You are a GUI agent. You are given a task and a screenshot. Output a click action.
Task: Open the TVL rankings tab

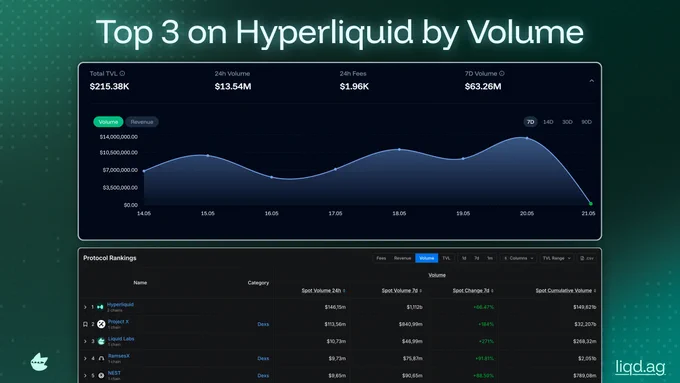click(x=446, y=258)
